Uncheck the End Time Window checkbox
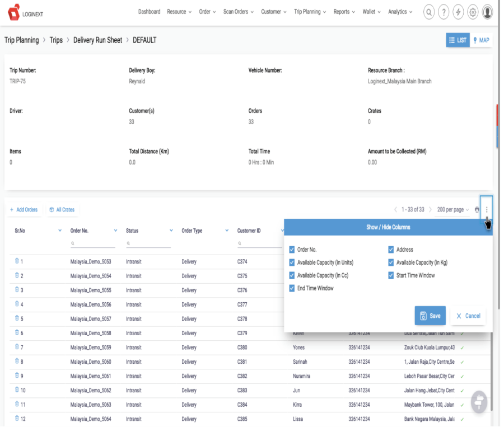Viewport: 504px width, 427px height. (x=292, y=288)
